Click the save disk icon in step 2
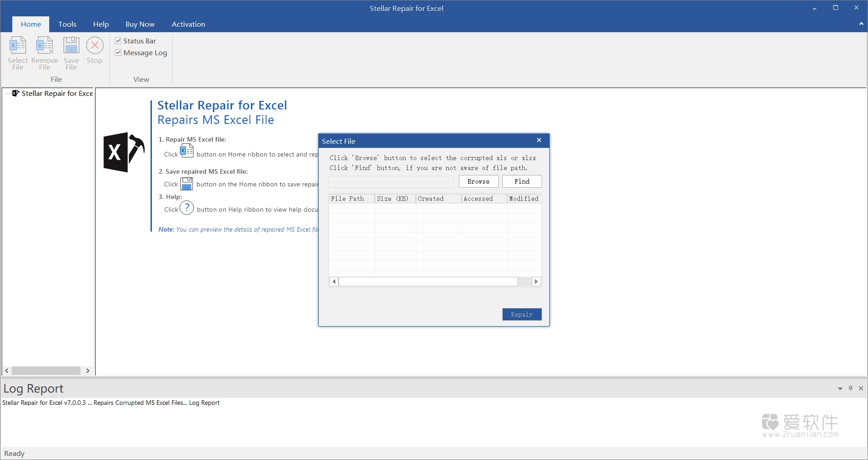This screenshot has width=868, height=460. [x=187, y=184]
